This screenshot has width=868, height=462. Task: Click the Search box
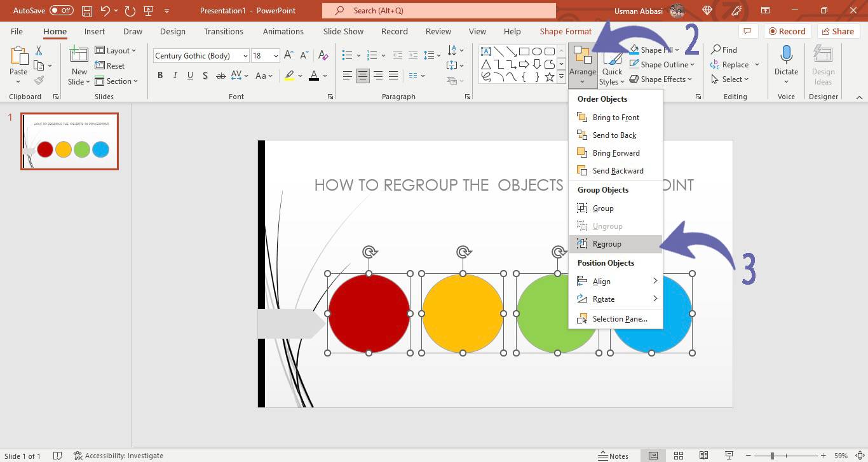(439, 11)
